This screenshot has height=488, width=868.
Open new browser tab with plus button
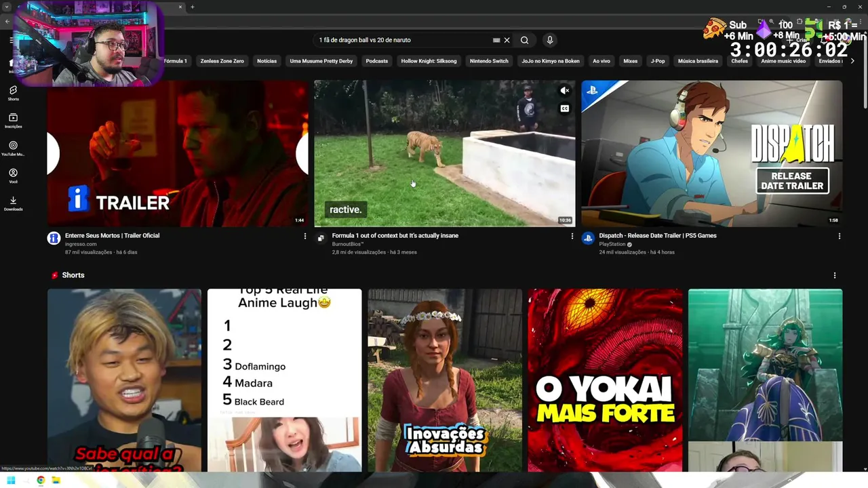click(x=192, y=7)
